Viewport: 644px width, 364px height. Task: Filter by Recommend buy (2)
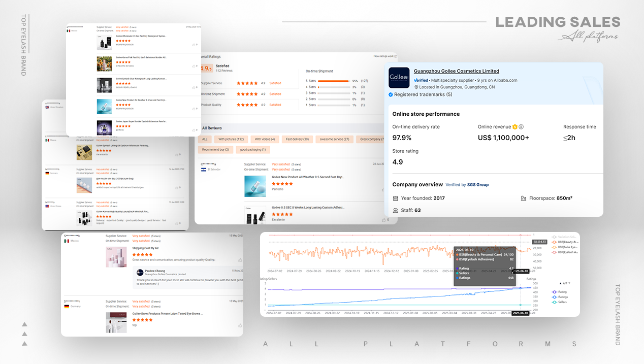click(215, 150)
